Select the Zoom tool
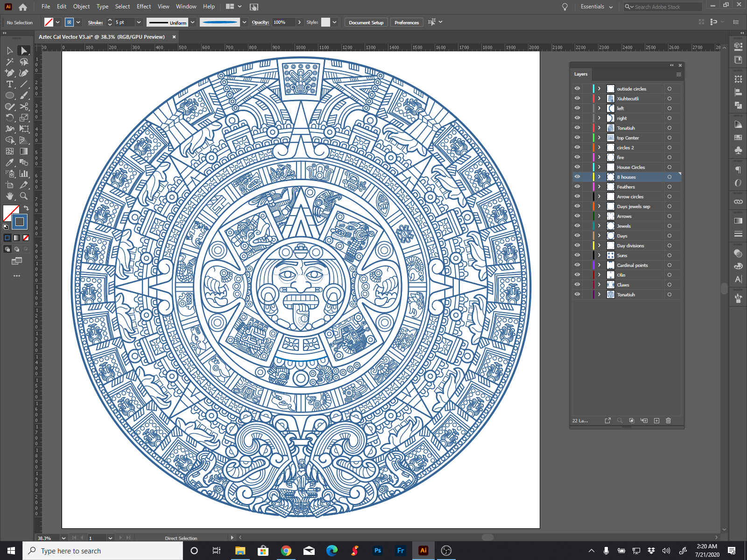747x560 pixels. (24, 196)
